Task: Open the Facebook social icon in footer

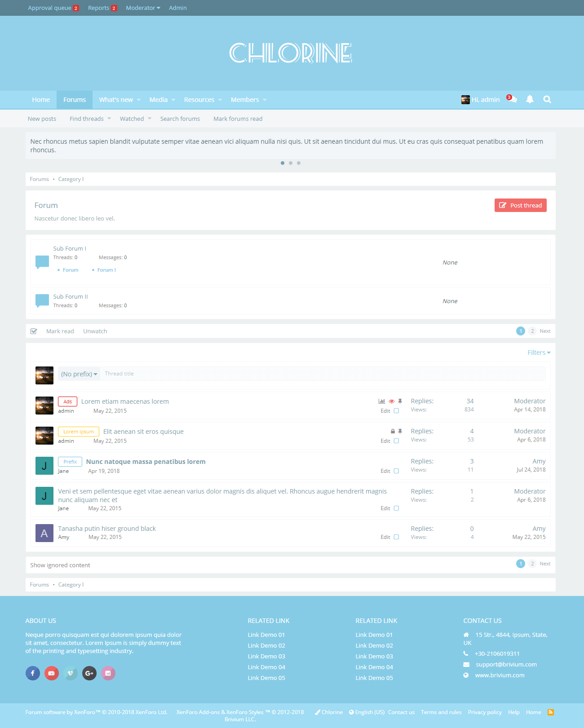Action: pyautogui.click(x=33, y=673)
